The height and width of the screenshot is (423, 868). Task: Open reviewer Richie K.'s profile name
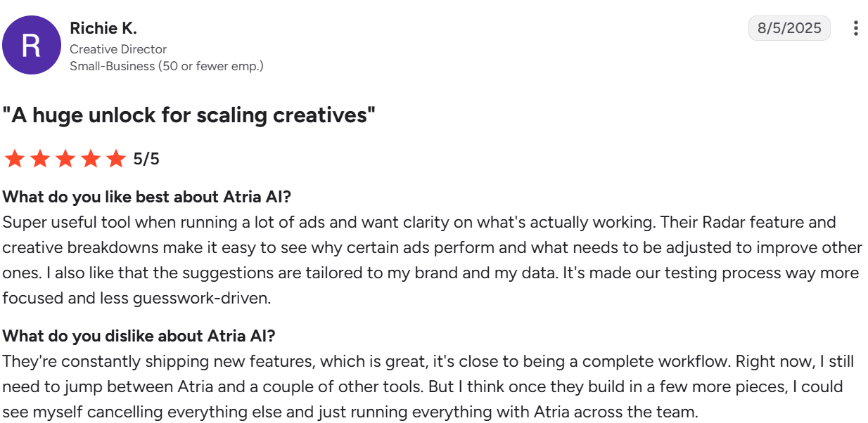pyautogui.click(x=103, y=28)
